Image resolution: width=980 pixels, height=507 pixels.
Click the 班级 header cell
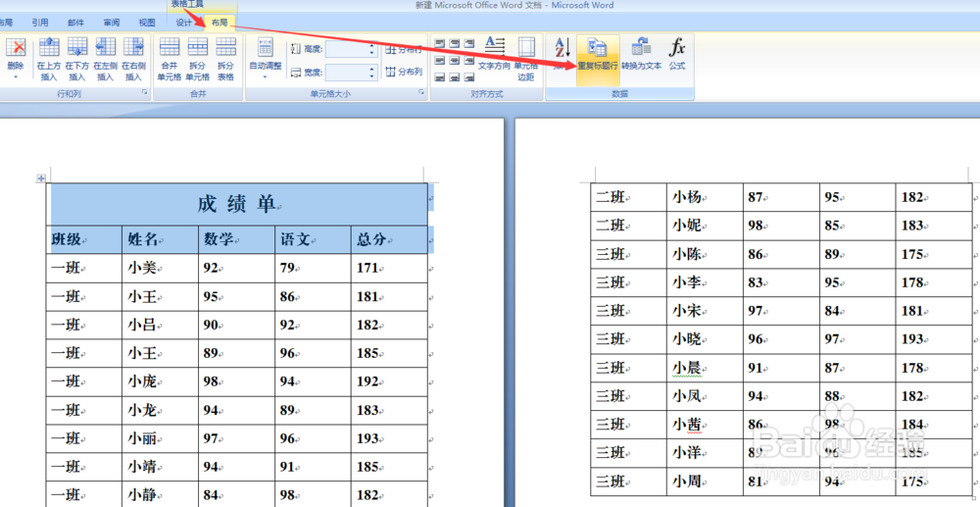84,239
